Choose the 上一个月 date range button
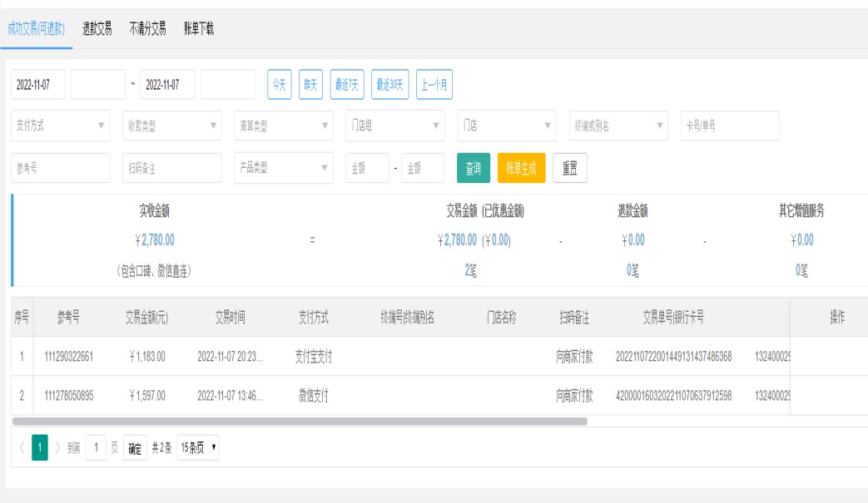This screenshot has width=868, height=503. [x=434, y=85]
